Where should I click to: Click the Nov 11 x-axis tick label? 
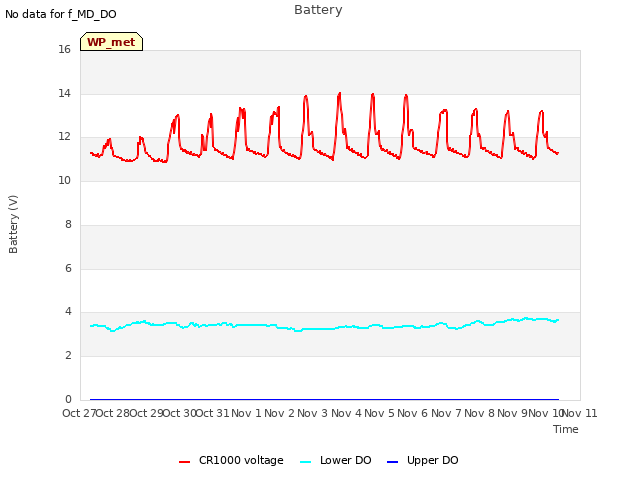[580, 413]
